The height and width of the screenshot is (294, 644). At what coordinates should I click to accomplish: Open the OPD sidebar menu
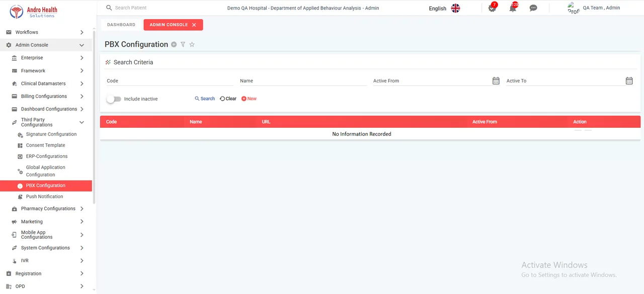pos(46,286)
